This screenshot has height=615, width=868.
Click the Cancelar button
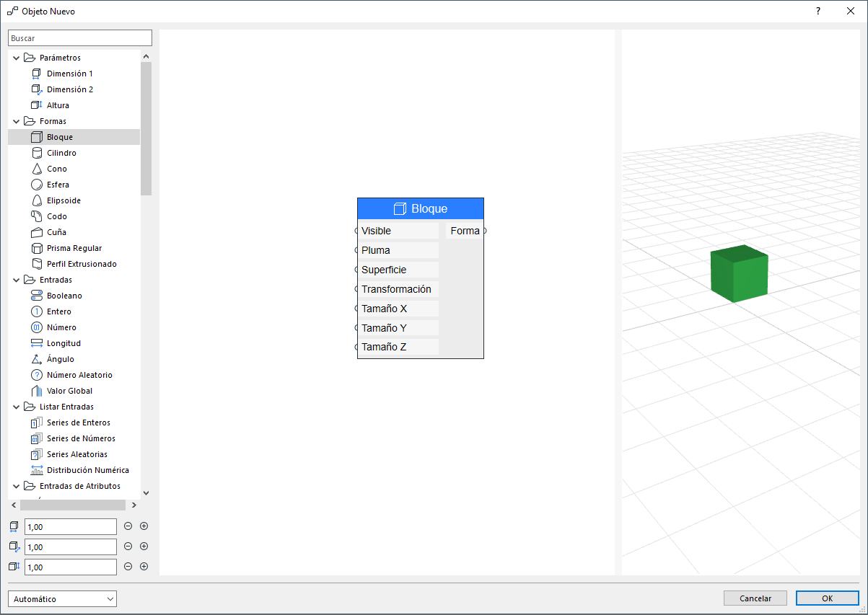tap(755, 598)
